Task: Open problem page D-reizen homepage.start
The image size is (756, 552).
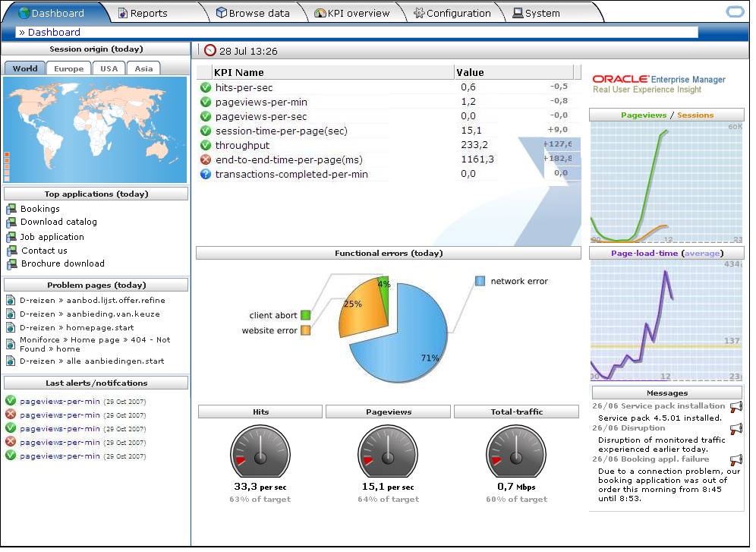Action: pyautogui.click(x=77, y=327)
